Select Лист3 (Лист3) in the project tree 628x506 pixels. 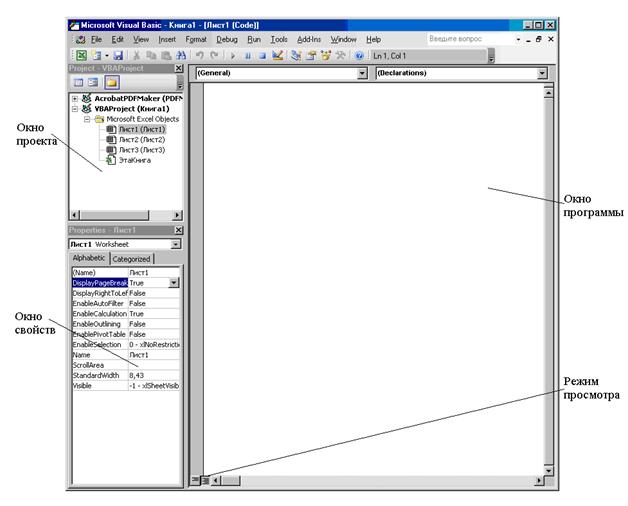pos(142,150)
